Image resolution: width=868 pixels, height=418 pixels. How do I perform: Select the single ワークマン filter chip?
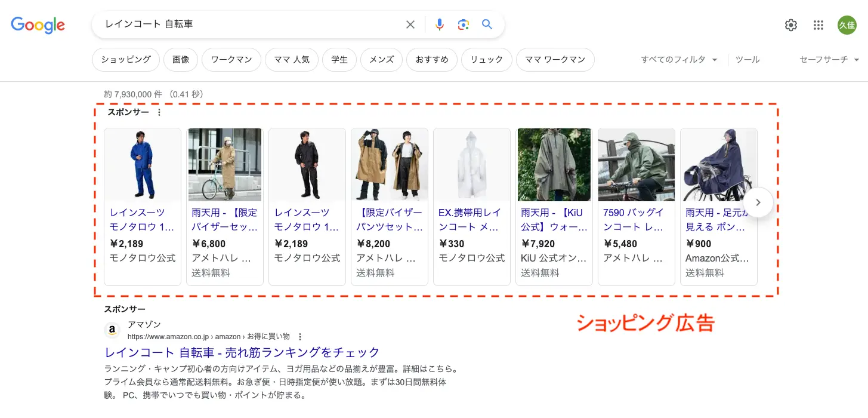[x=231, y=60]
